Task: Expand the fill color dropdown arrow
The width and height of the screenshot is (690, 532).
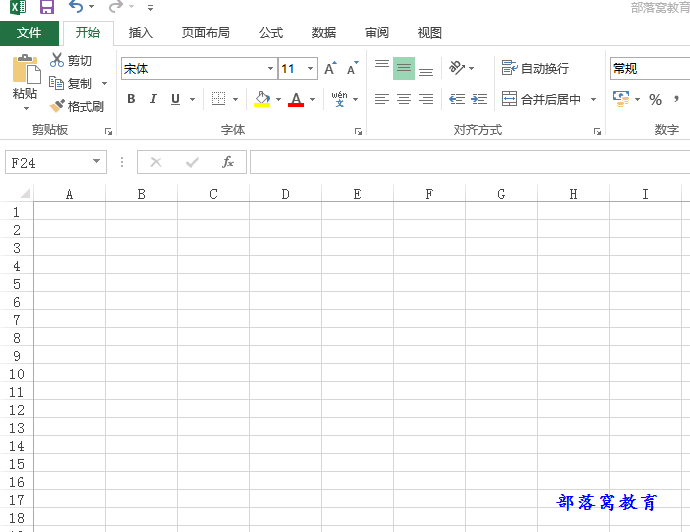Action: (x=278, y=99)
